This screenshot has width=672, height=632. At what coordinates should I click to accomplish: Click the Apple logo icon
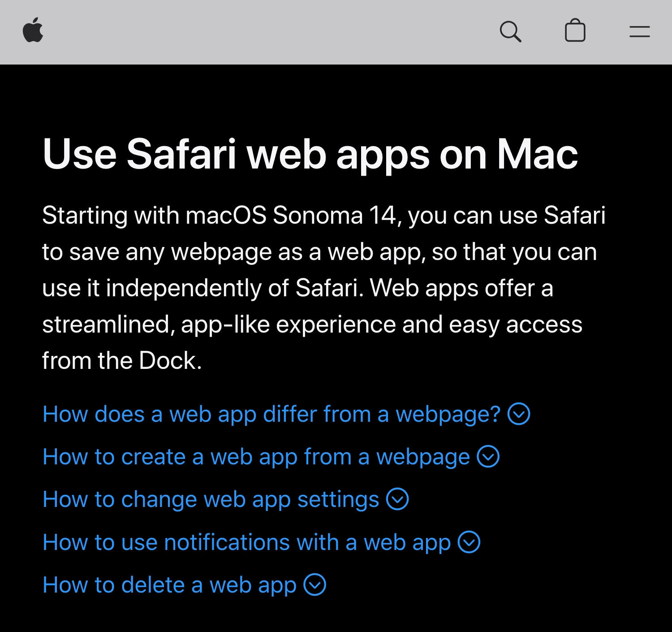coord(33,30)
